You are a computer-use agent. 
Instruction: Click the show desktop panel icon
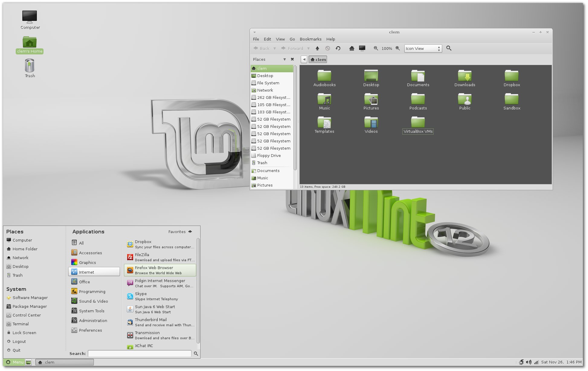[x=28, y=362]
